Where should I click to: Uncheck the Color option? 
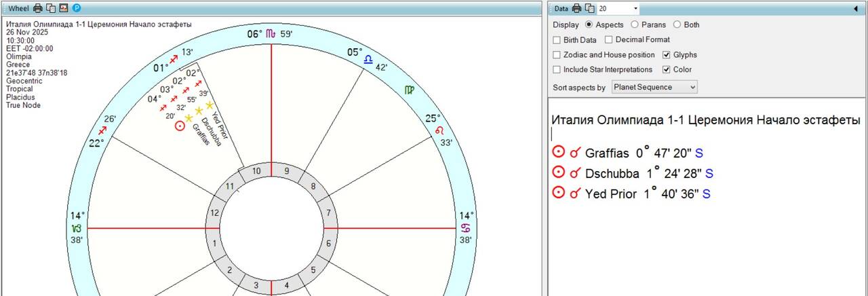667,69
